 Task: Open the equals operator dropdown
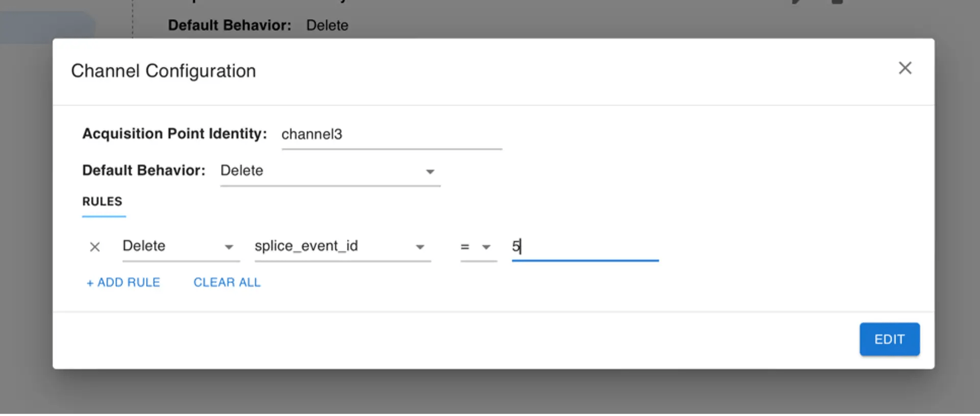pyautogui.click(x=478, y=247)
